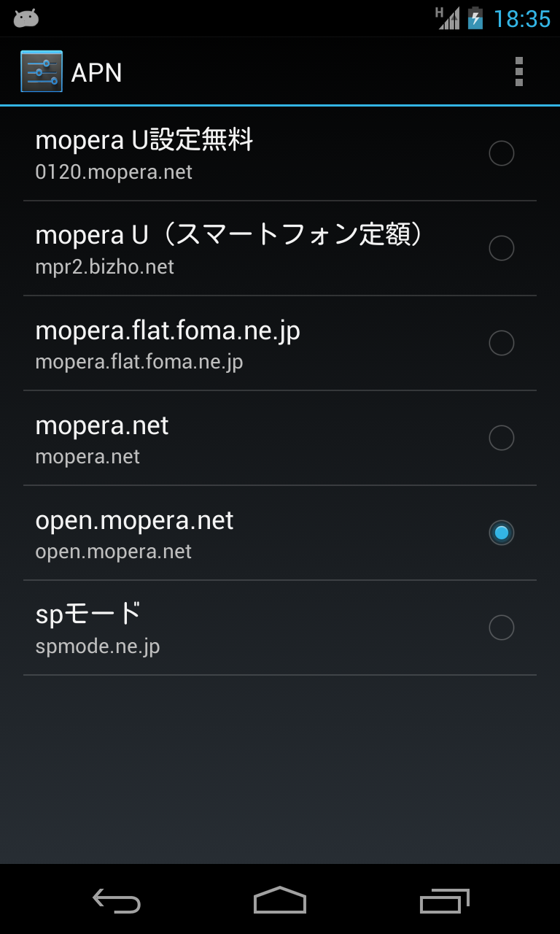Tap the Android debug notification icon
This screenshot has width=560, height=934.
point(26,18)
